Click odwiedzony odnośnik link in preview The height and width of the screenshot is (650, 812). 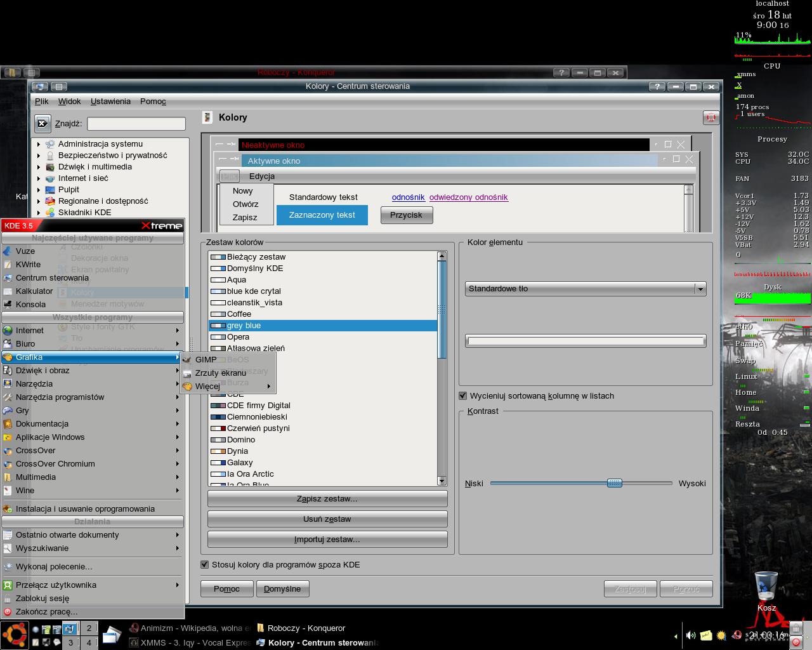pyautogui.click(x=469, y=197)
